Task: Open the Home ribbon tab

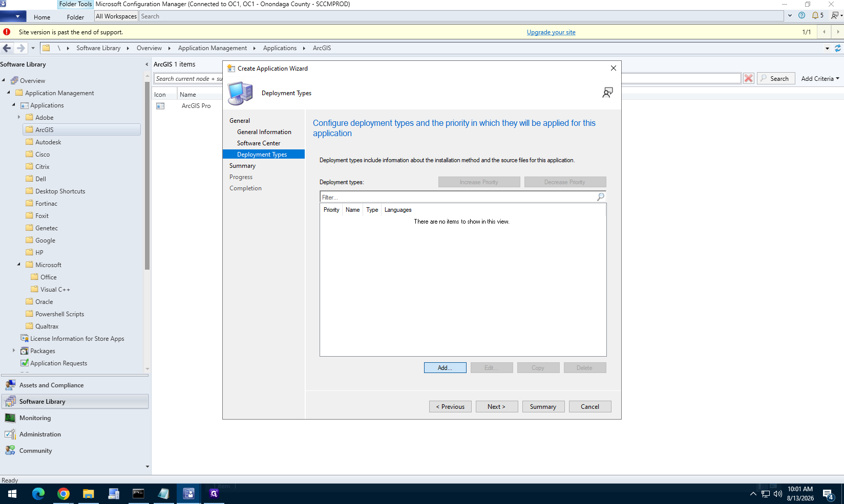Action: (42, 17)
